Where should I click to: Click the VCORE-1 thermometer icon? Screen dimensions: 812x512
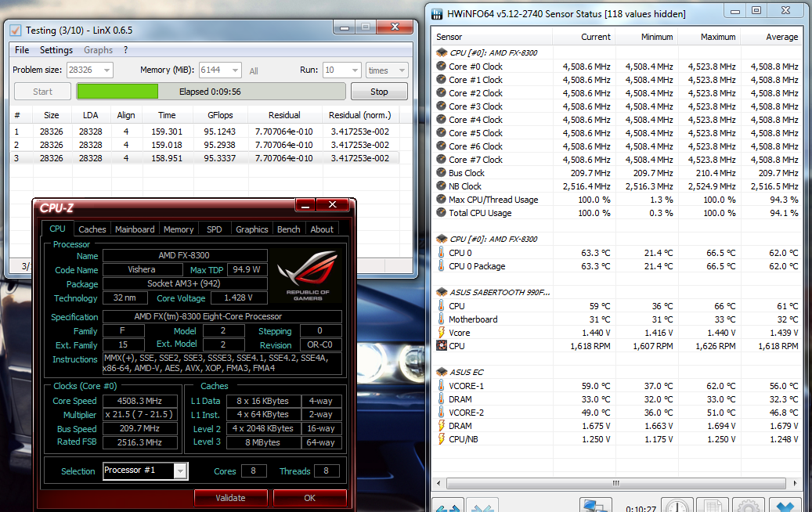441,386
